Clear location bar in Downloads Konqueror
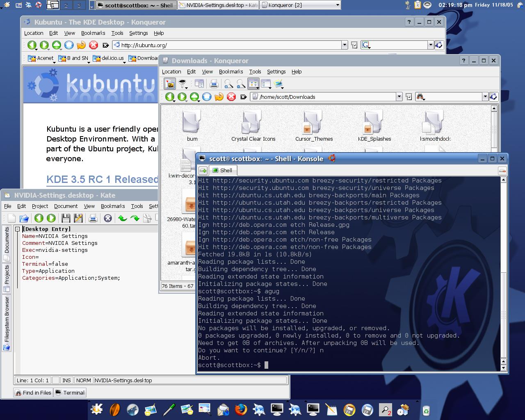525x420 pixels. click(x=243, y=97)
